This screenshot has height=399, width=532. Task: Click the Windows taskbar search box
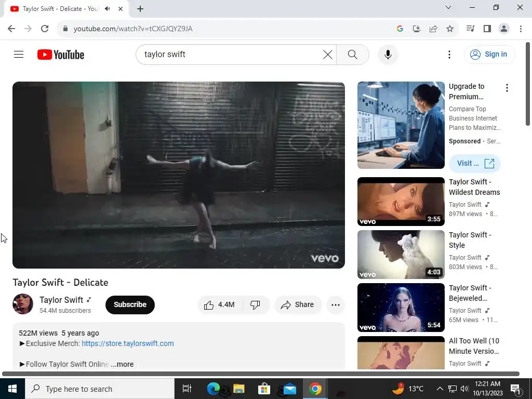tap(99, 389)
